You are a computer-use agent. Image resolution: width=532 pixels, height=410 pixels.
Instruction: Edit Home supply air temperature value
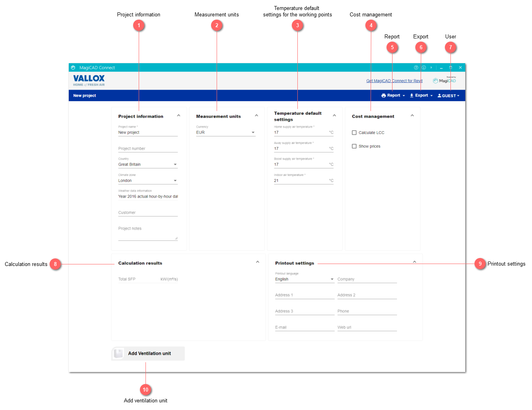pyautogui.click(x=304, y=132)
